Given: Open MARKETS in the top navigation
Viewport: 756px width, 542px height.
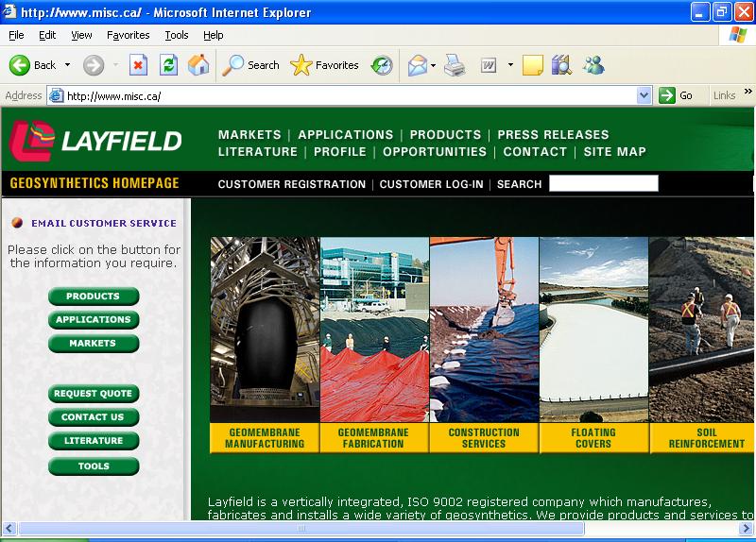Looking at the screenshot, I should click(249, 134).
